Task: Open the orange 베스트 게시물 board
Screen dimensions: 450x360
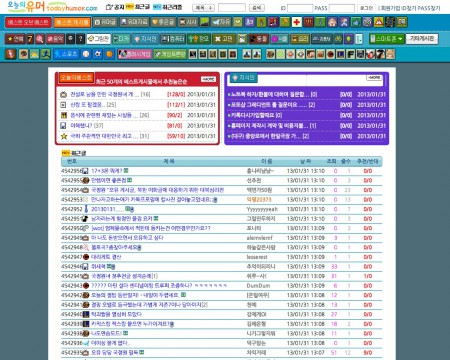Action: [x=72, y=22]
